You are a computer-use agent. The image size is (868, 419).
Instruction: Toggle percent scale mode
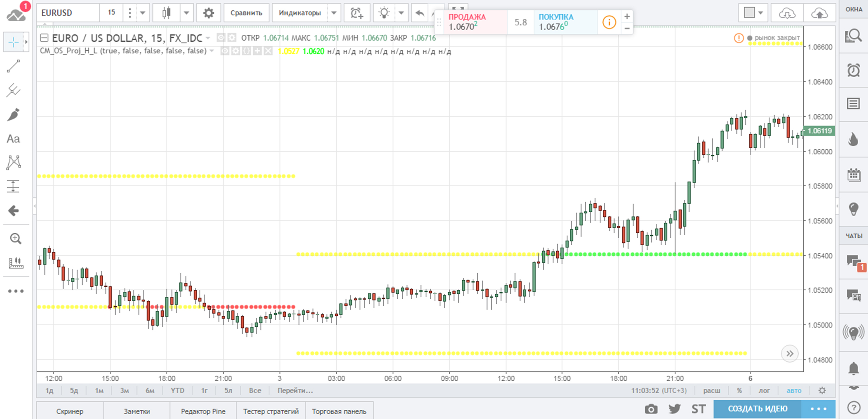point(739,391)
